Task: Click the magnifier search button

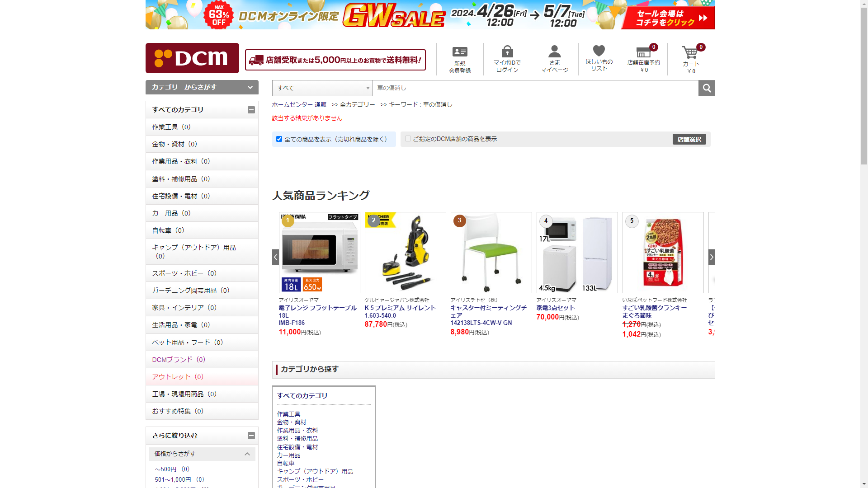Action: pos(707,88)
